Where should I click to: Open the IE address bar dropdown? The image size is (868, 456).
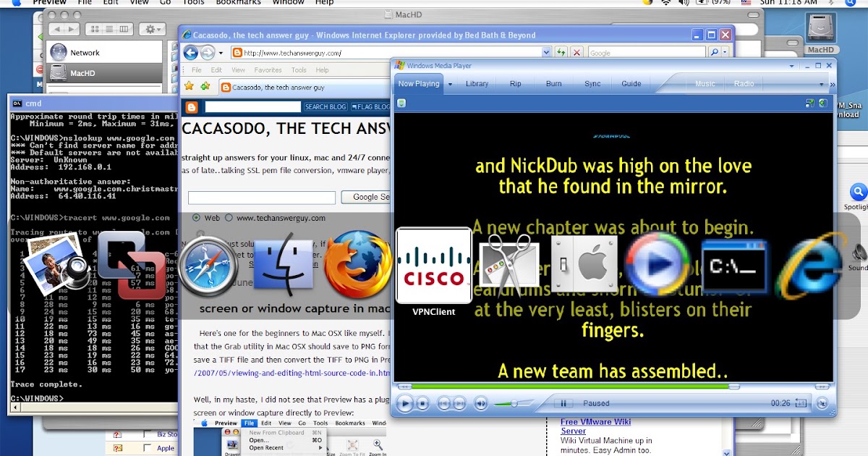point(547,53)
